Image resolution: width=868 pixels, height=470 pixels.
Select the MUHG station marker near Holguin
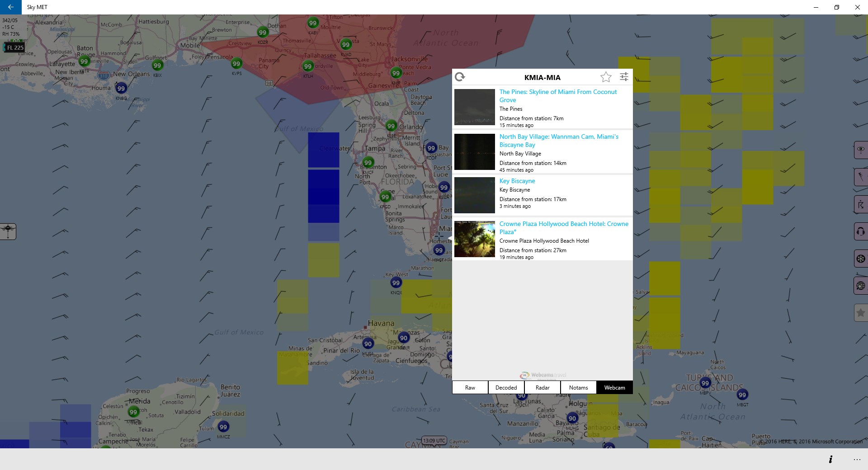572,418
